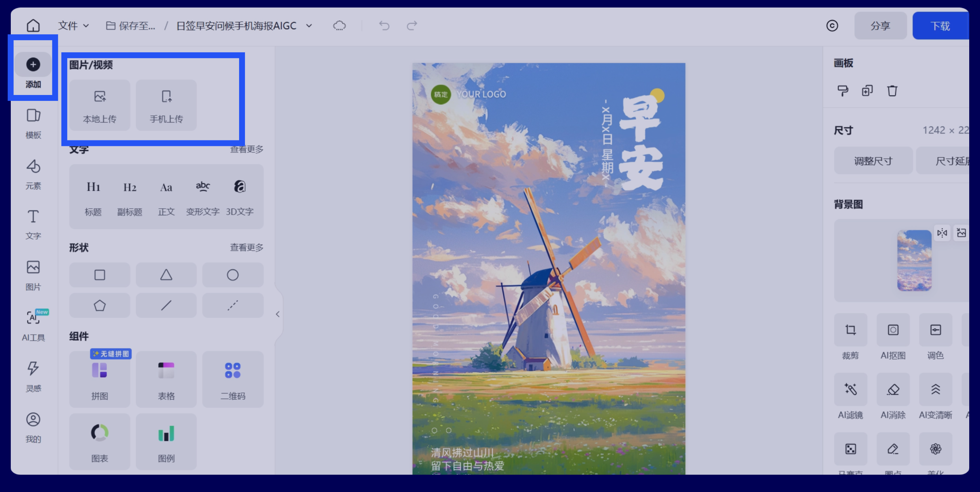Open the 美化 beautify tool

click(936, 453)
